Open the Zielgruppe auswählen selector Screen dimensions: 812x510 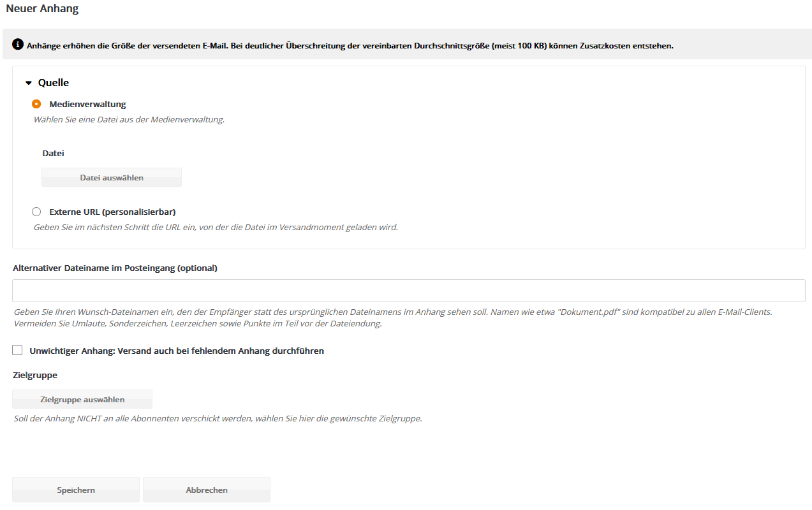(82, 399)
